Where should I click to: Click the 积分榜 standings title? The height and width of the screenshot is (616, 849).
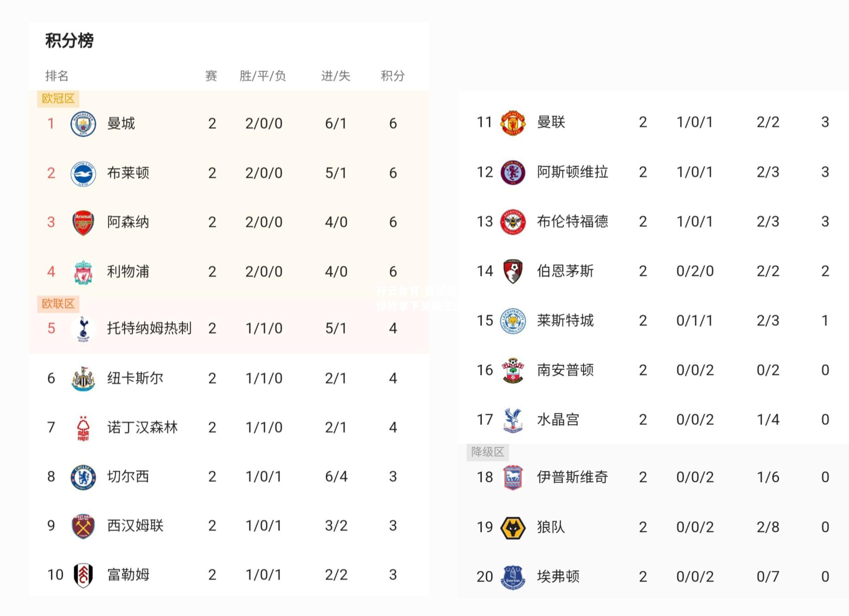pyautogui.click(x=69, y=41)
